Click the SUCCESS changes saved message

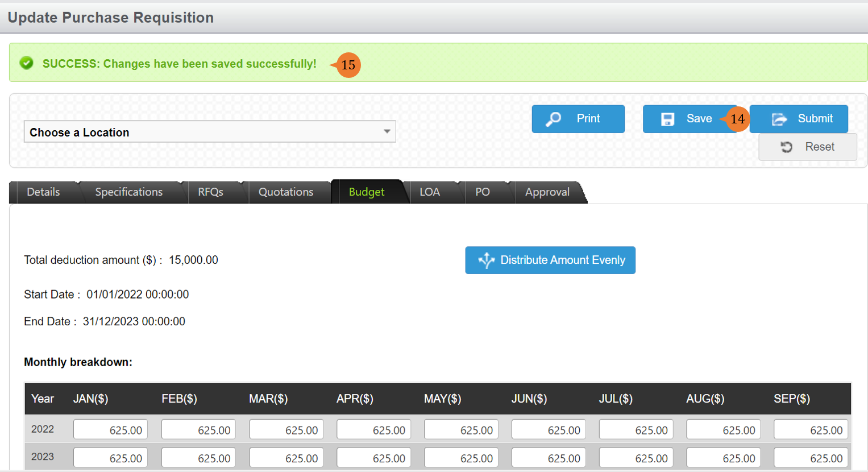coord(180,64)
